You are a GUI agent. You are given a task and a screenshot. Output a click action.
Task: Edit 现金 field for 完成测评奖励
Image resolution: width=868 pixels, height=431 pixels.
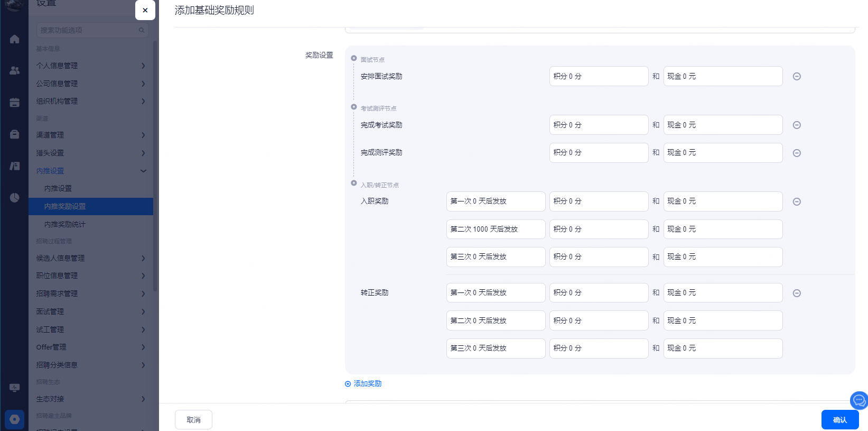(x=723, y=153)
